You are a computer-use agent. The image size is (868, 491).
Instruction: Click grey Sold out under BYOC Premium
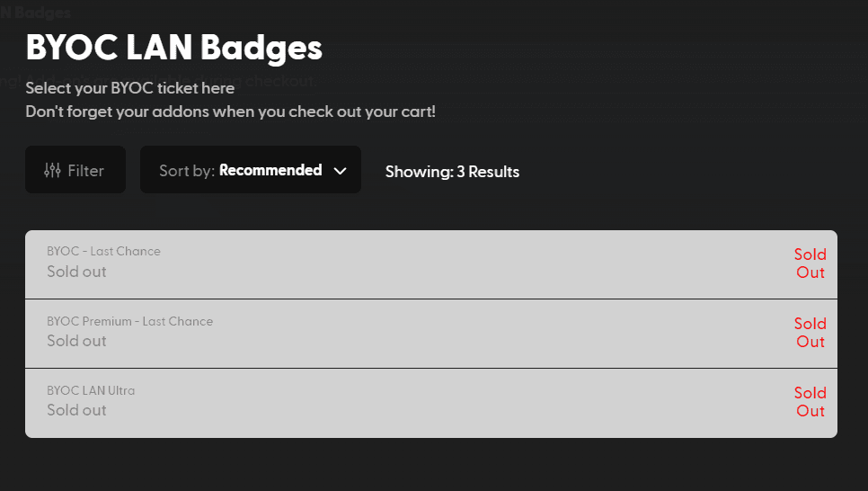point(76,341)
